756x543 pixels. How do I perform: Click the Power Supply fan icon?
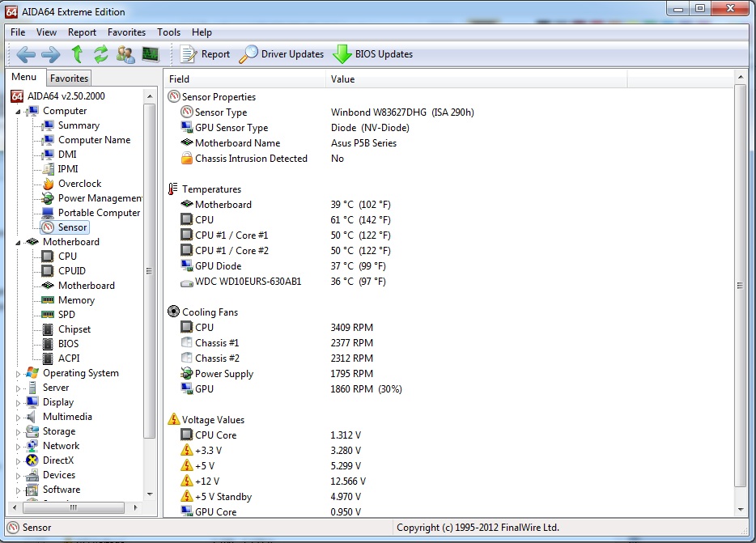[187, 373]
